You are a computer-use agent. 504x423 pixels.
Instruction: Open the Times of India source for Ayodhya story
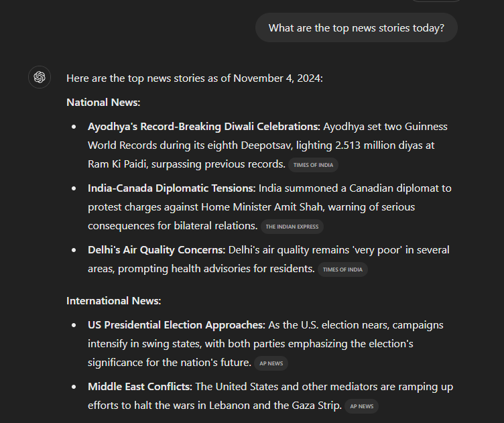(314, 165)
